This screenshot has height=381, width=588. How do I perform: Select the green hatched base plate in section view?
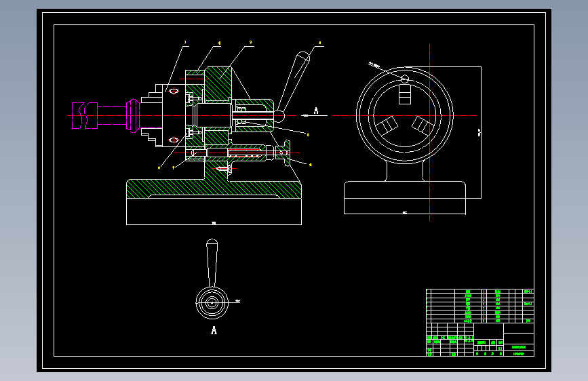pyautogui.click(x=214, y=188)
